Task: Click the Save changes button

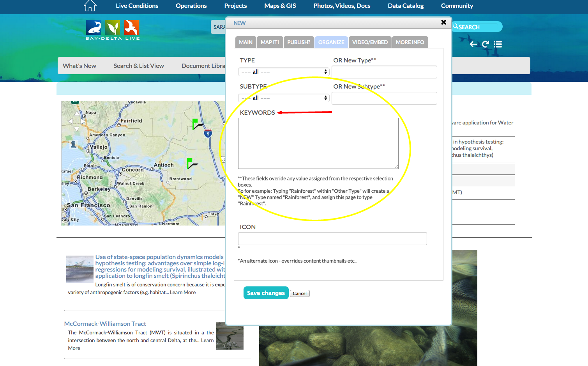Action: [x=266, y=293]
